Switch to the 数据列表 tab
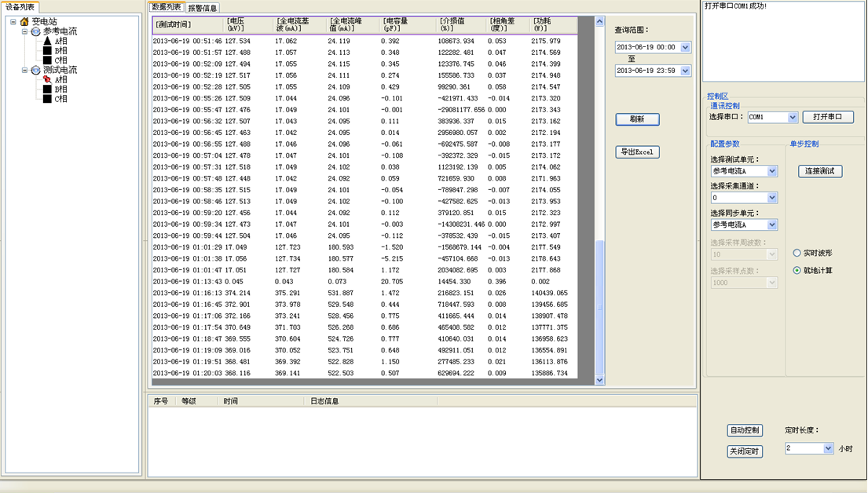This screenshot has width=868, height=493. tap(166, 6)
